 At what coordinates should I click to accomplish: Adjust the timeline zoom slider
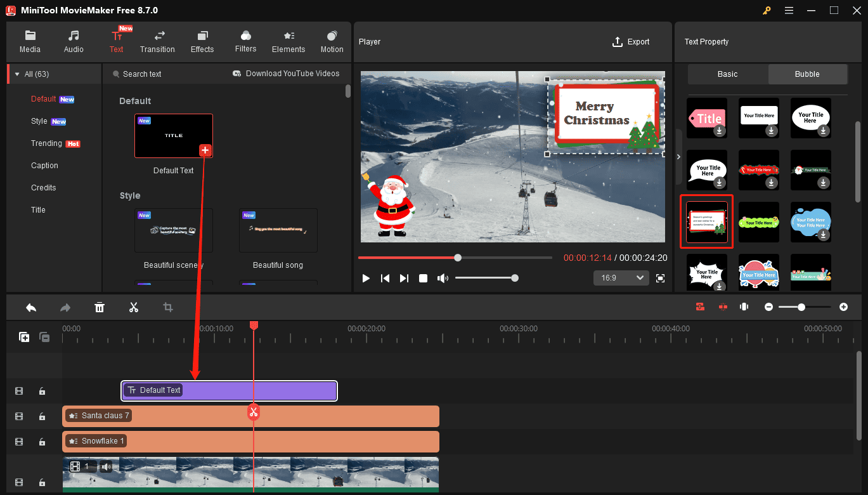click(x=805, y=307)
